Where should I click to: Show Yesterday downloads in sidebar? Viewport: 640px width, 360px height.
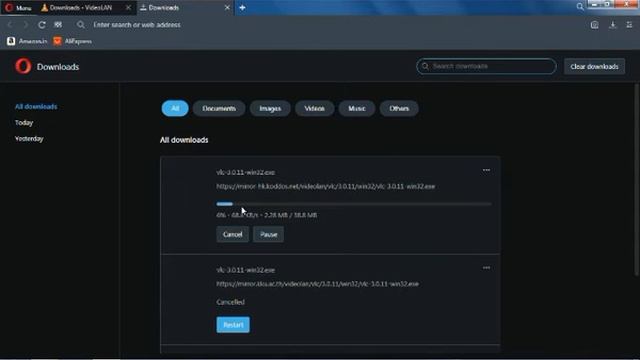(29, 139)
